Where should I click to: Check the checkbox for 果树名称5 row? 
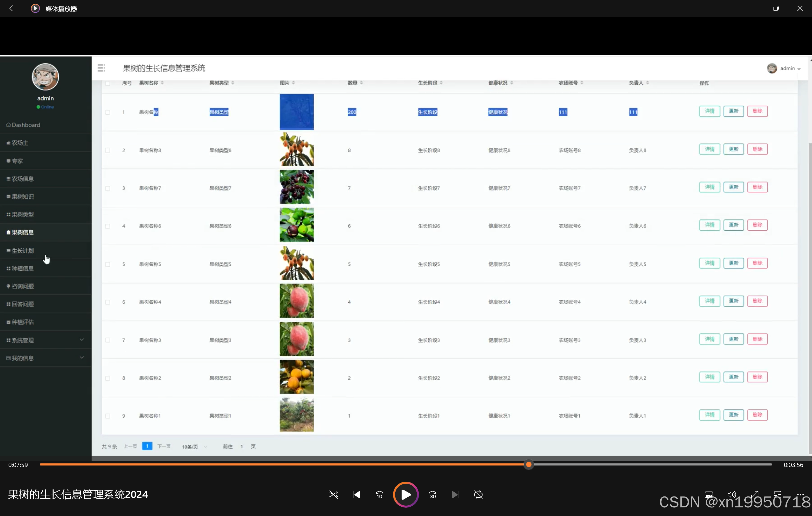107,264
